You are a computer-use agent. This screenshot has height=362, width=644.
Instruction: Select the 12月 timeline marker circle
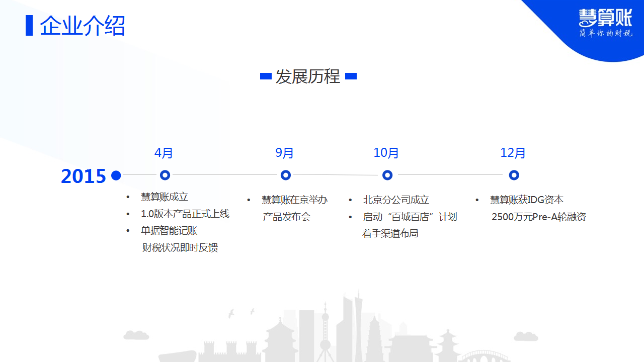[514, 175]
